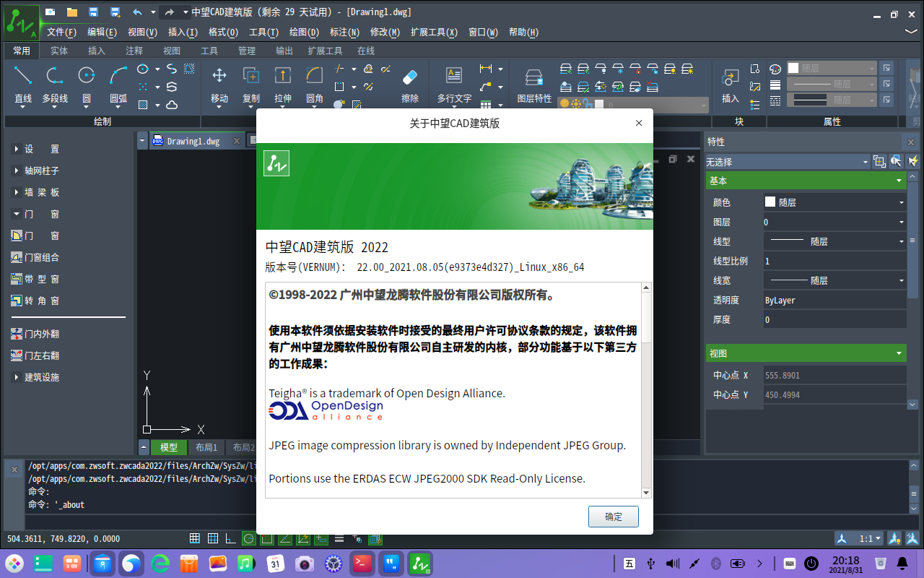Activate the 拉伸 (Stretch) tool
Screen dimensions: 924x578
click(283, 85)
